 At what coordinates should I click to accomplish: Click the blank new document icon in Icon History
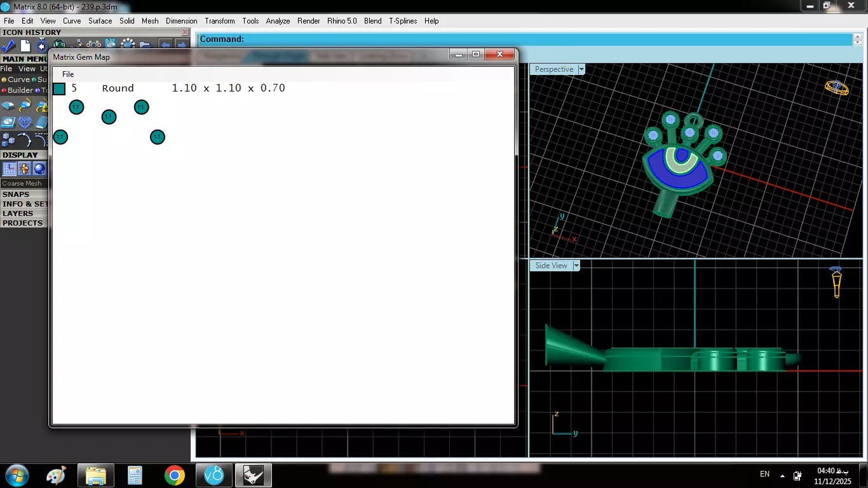coord(25,46)
